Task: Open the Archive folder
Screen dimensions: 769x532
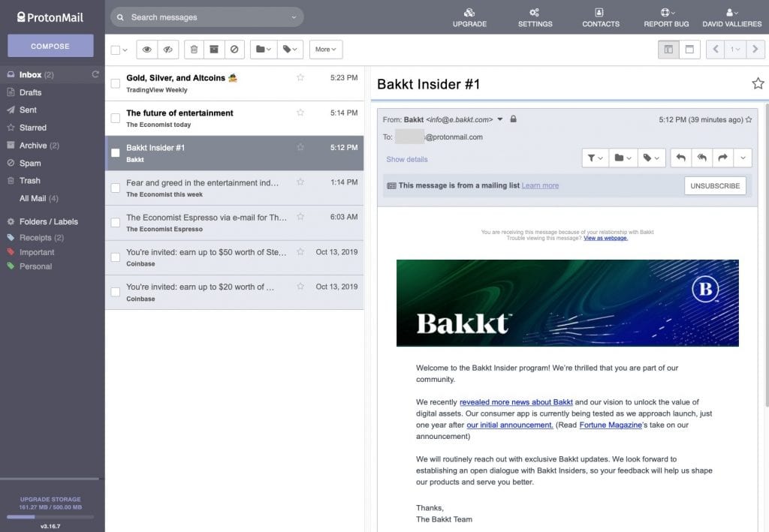Action: click(x=33, y=145)
